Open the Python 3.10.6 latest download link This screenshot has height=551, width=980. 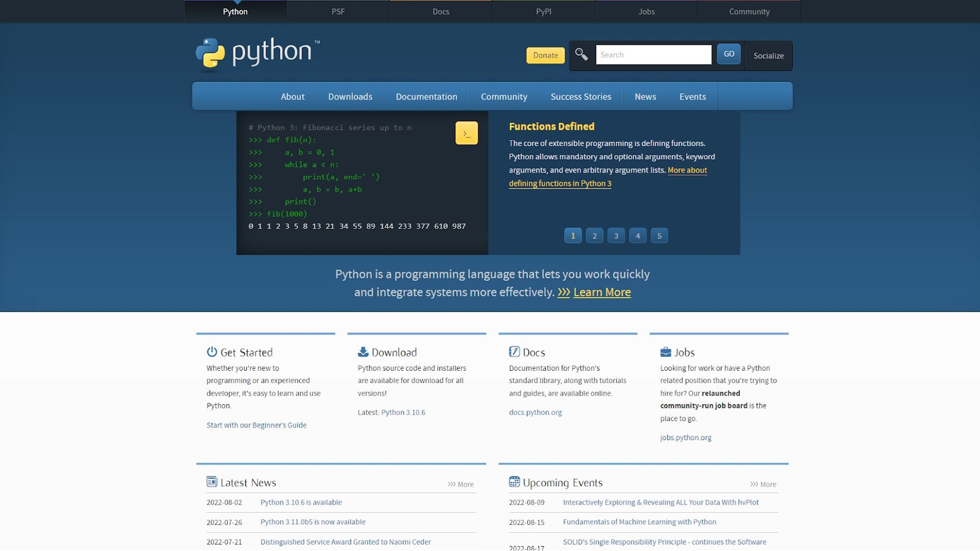click(x=403, y=412)
